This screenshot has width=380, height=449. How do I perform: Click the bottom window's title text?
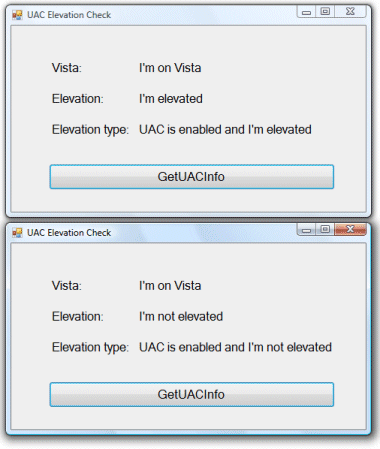point(69,233)
